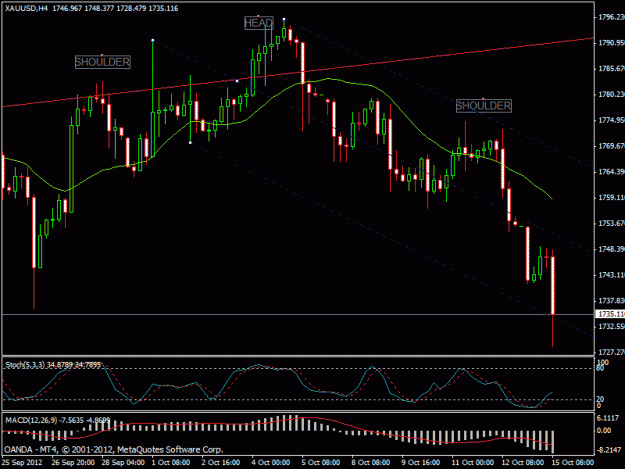Click the 1764.39 price axis label

click(x=611, y=172)
